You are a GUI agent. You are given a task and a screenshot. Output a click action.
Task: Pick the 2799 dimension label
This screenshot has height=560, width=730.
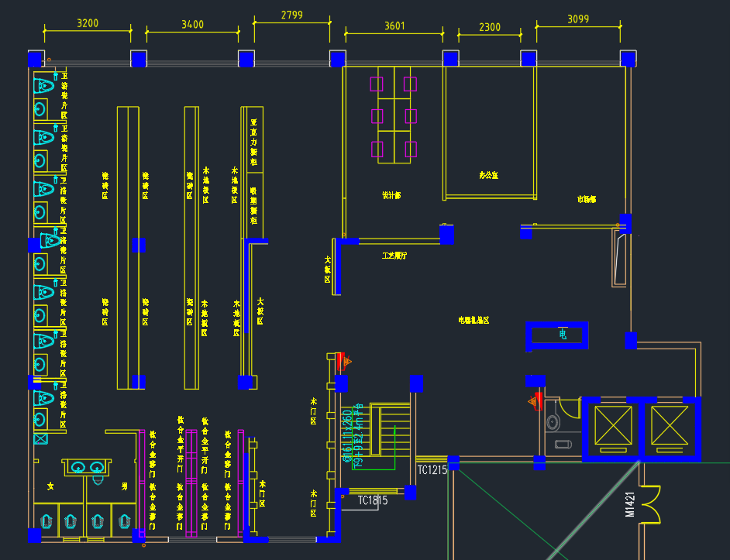[x=292, y=15]
